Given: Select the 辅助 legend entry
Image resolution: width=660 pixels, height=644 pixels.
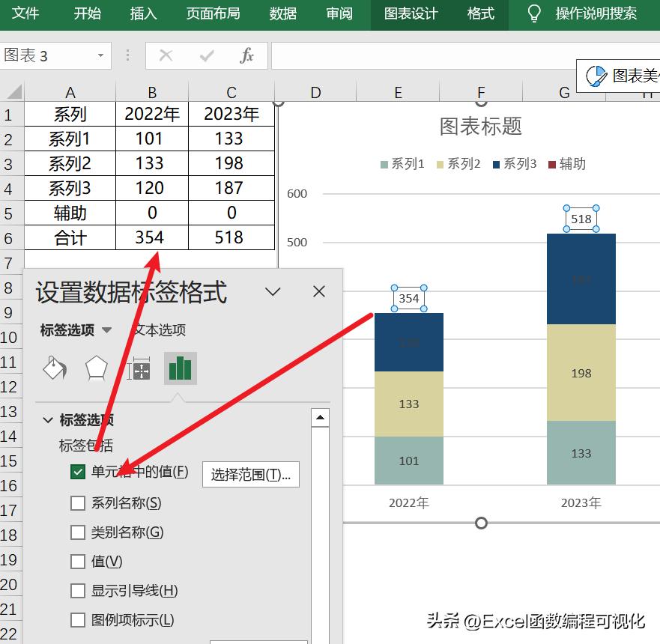Looking at the screenshot, I should point(567,164).
